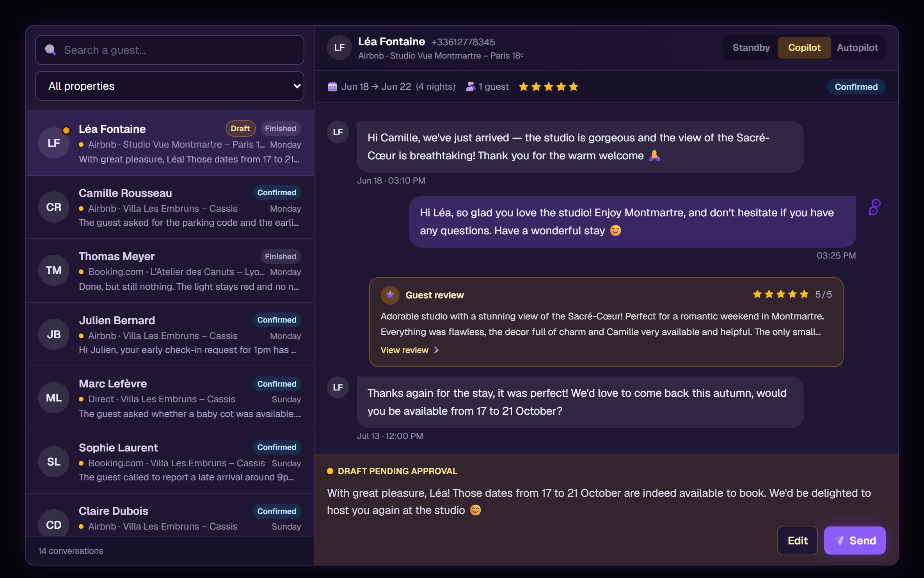Click the Draft badge on Léa Fontaine

240,128
